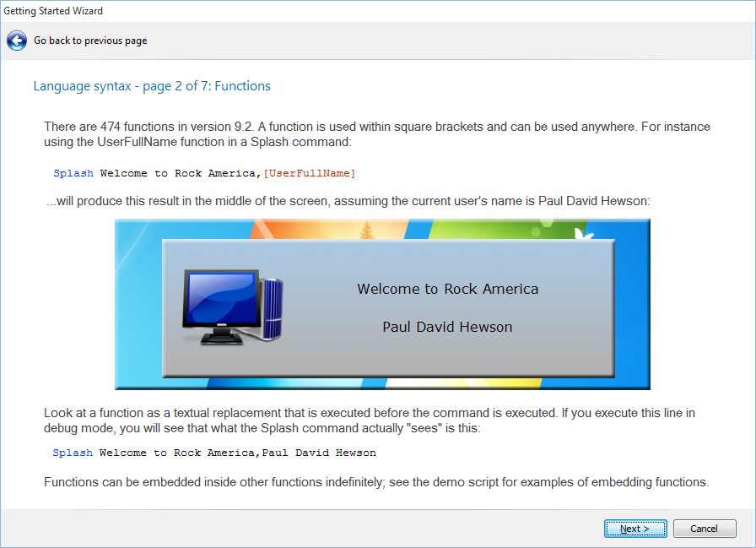Cancel the Getting Started Wizard

pos(705,529)
